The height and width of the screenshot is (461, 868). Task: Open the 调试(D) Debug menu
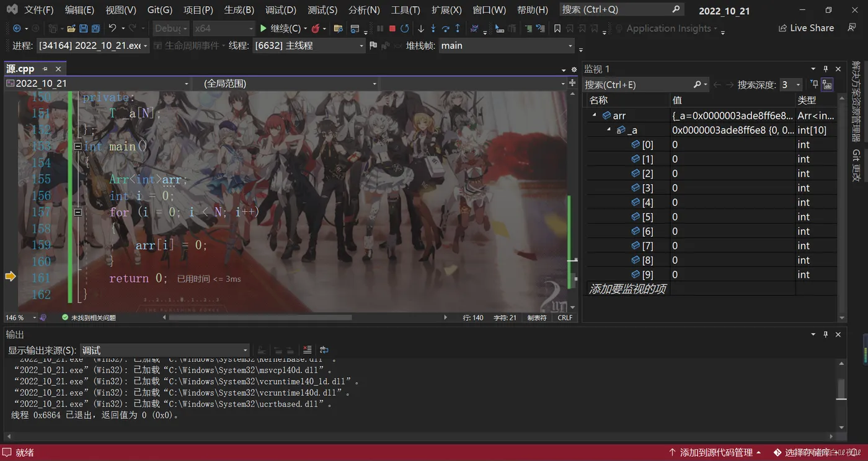280,10
